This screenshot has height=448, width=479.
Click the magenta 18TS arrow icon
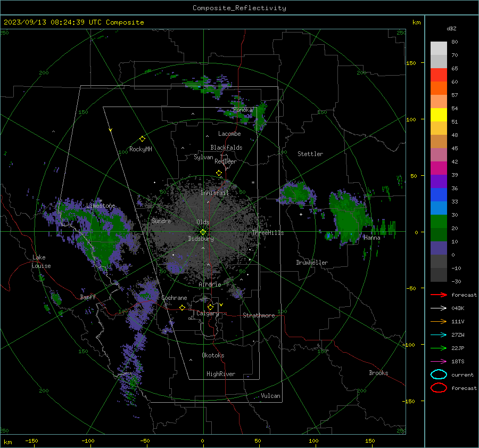[x=439, y=362]
